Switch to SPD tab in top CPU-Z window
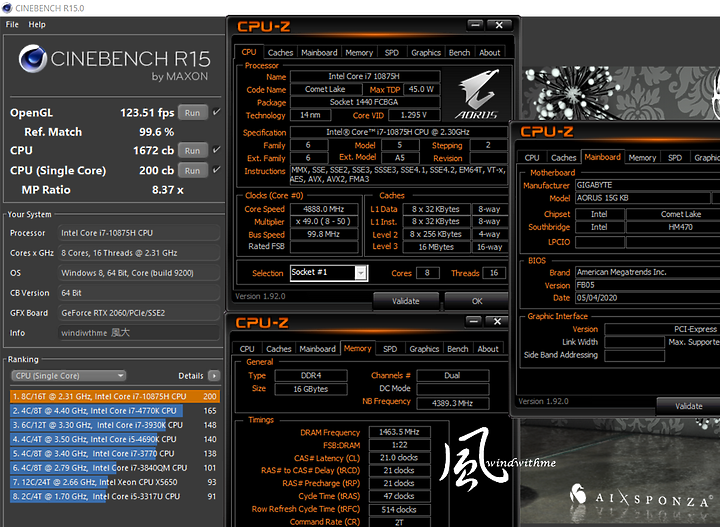The image size is (720, 527). pos(392,53)
